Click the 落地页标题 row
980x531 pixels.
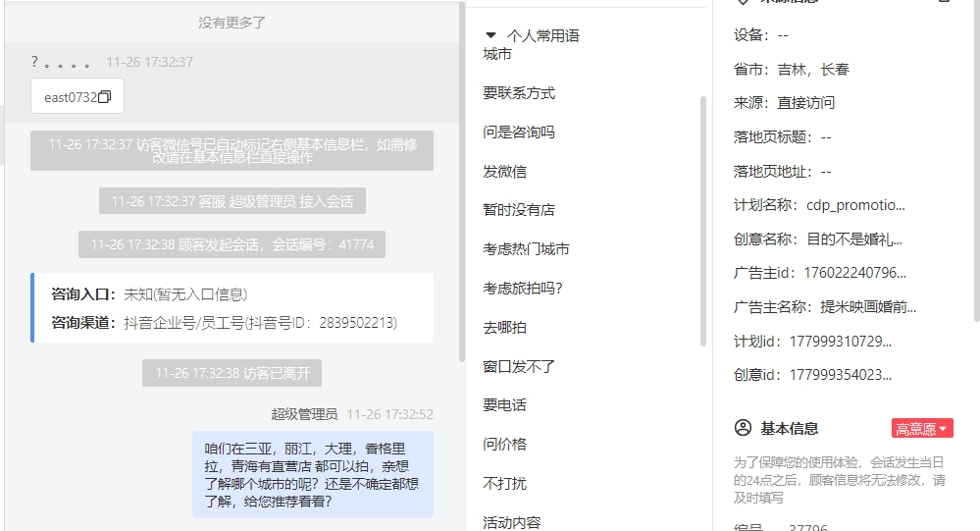point(783,137)
